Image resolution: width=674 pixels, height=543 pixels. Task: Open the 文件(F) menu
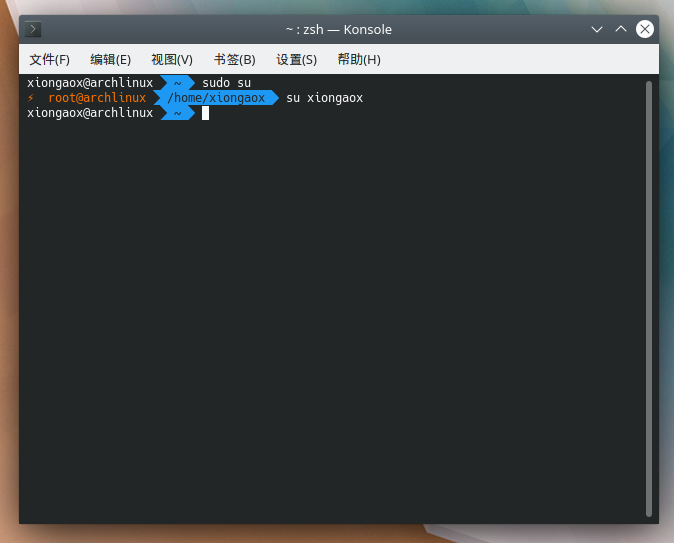pyautogui.click(x=49, y=59)
